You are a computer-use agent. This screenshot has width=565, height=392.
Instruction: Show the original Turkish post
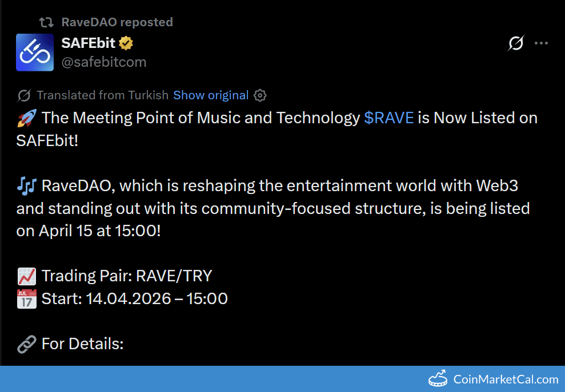211,95
